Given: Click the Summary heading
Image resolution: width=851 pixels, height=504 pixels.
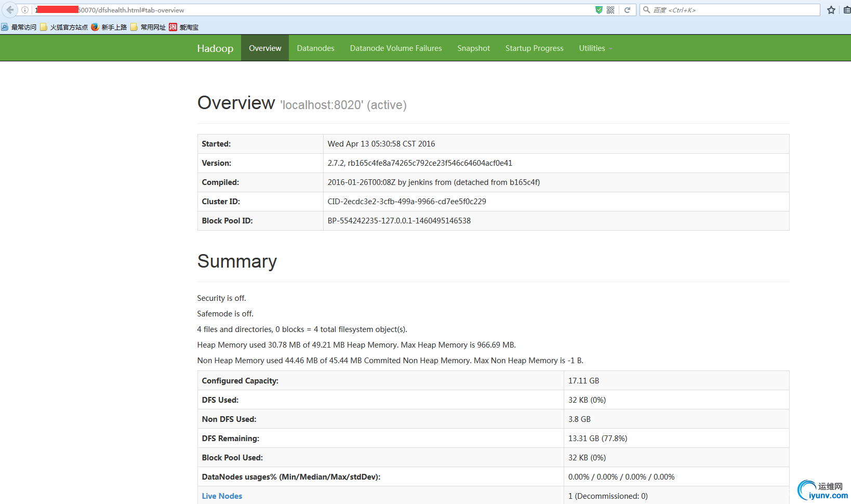Looking at the screenshot, I should (237, 261).
